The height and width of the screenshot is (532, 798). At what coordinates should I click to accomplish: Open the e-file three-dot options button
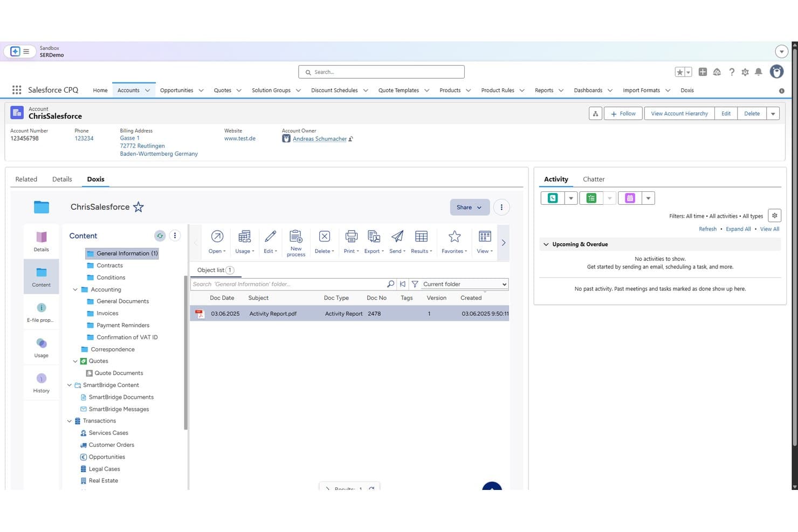click(501, 207)
